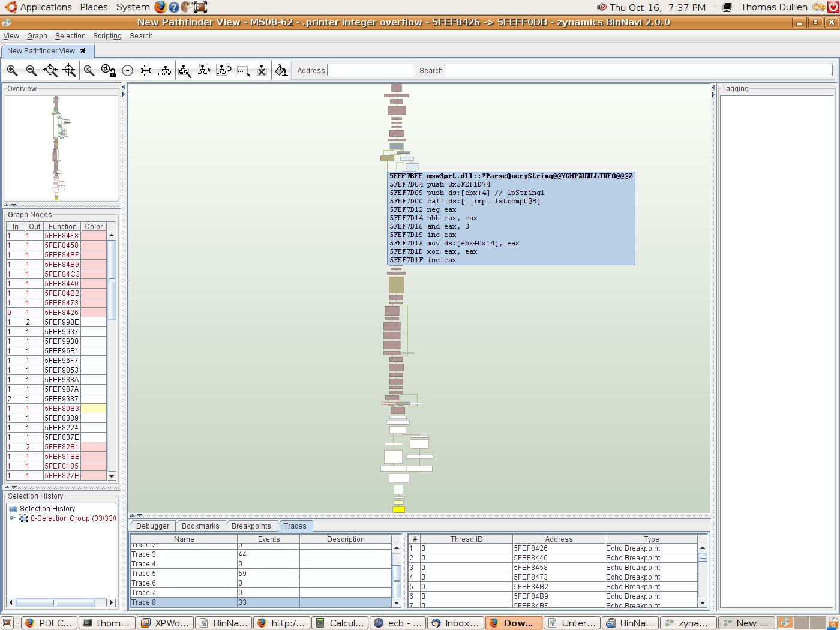Select the Trace 8 row
840x630 pixels.
261,602
